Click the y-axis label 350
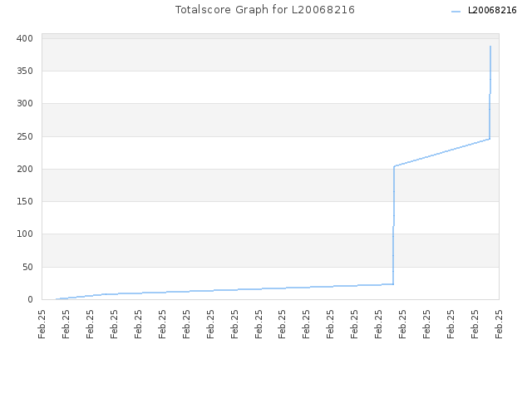The image size is (532, 399). [x=25, y=71]
